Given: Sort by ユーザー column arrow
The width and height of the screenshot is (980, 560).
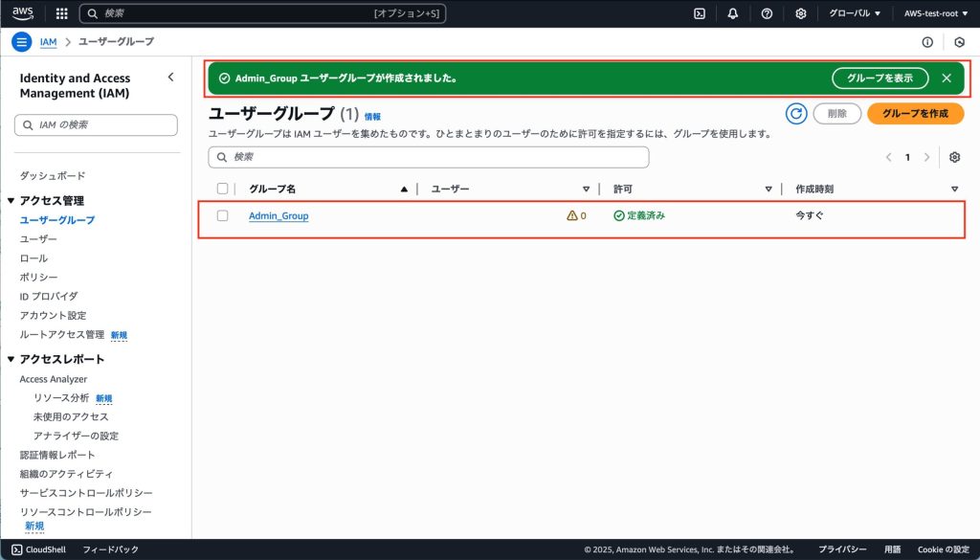Looking at the screenshot, I should tap(586, 189).
